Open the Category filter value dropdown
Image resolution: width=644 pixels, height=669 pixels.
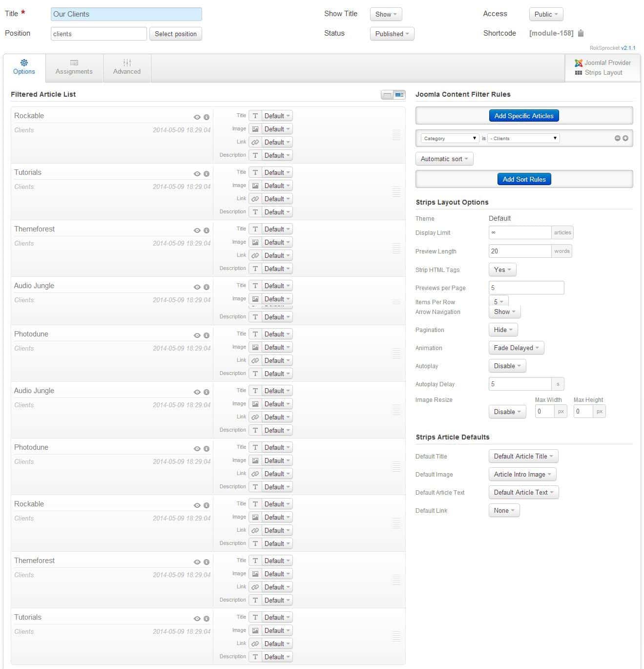pos(523,138)
